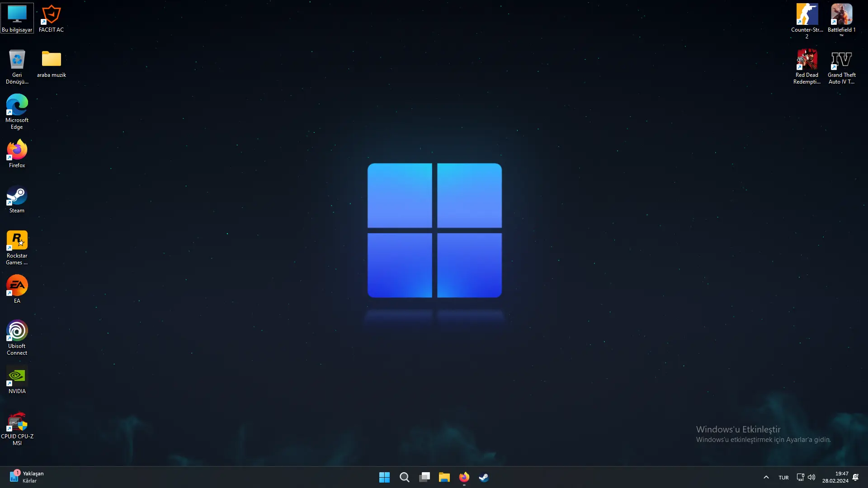Expand the hidden system tray icons
The image size is (868, 488).
tap(766, 477)
